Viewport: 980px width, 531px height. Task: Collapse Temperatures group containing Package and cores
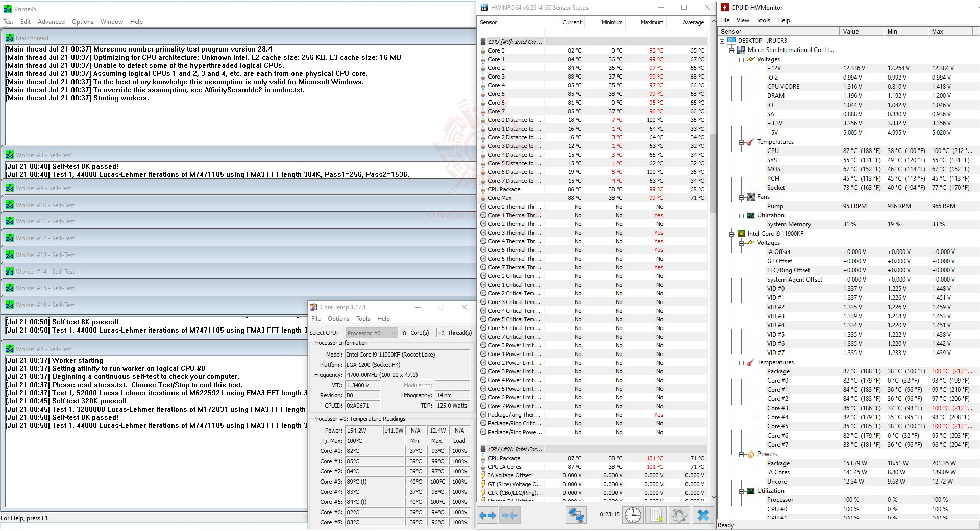[742, 363]
